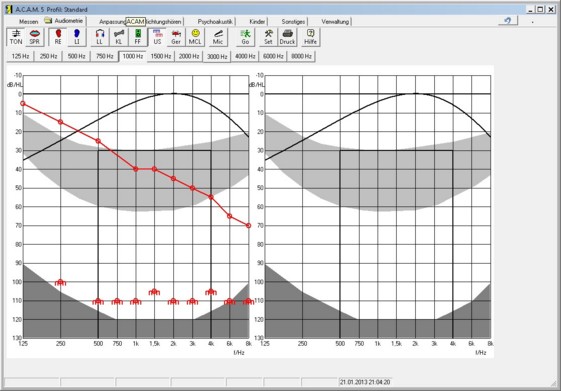Open the Mic microphone tool
Image resolution: width=561 pixels, height=391 pixels.
point(218,37)
